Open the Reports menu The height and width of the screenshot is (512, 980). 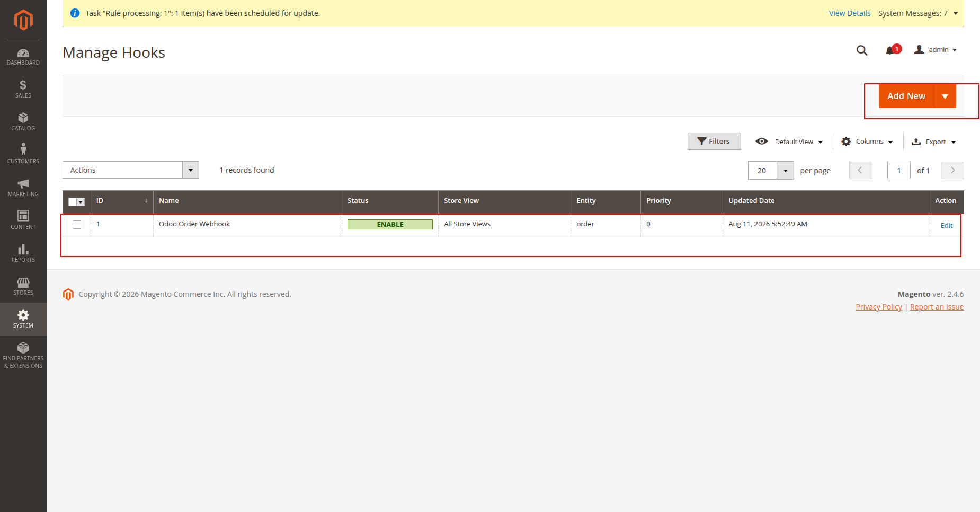(23, 253)
